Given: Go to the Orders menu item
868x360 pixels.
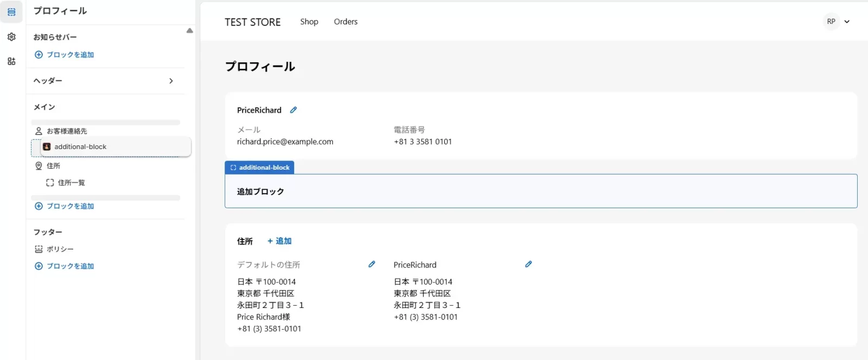Looking at the screenshot, I should point(346,22).
